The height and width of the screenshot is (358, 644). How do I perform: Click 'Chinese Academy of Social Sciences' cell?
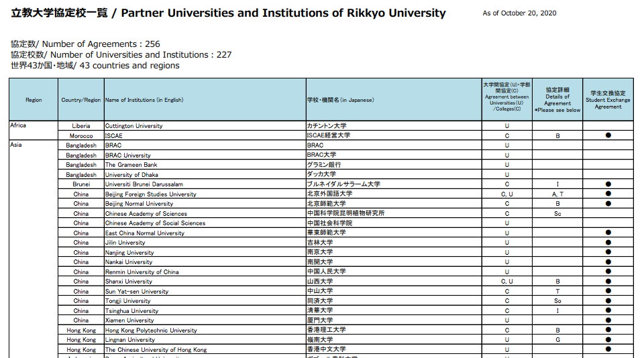coord(205,223)
